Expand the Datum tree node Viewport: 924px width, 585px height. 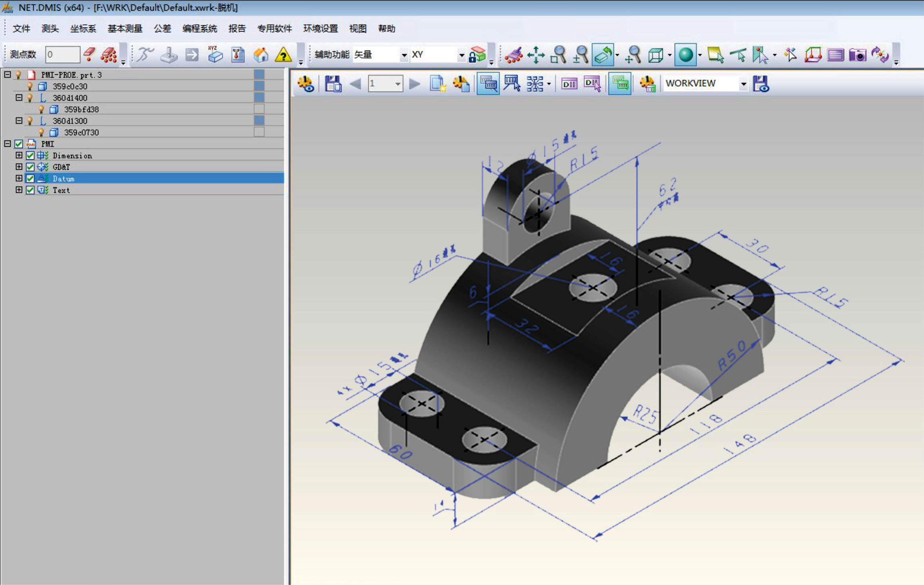click(x=19, y=178)
